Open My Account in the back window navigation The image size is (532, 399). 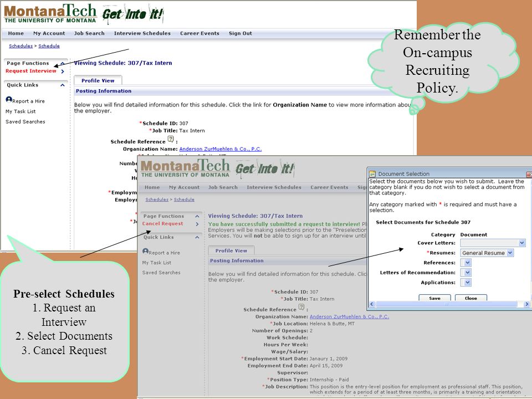pos(49,33)
